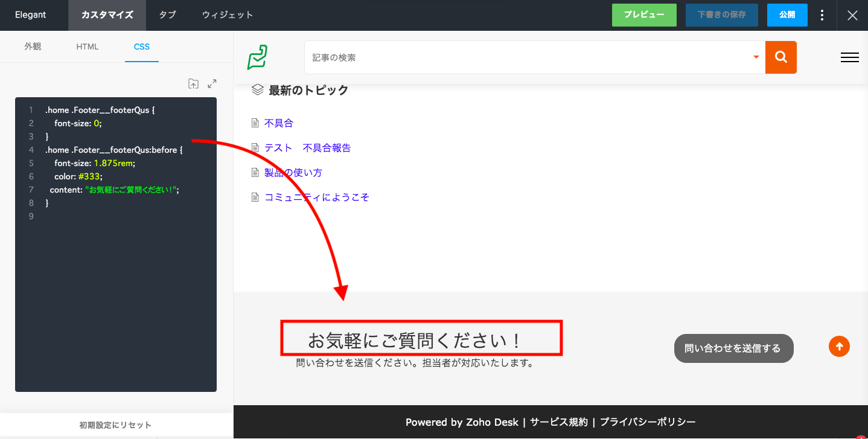
Task: Click the 問い合わせを送信する button
Action: click(733, 348)
